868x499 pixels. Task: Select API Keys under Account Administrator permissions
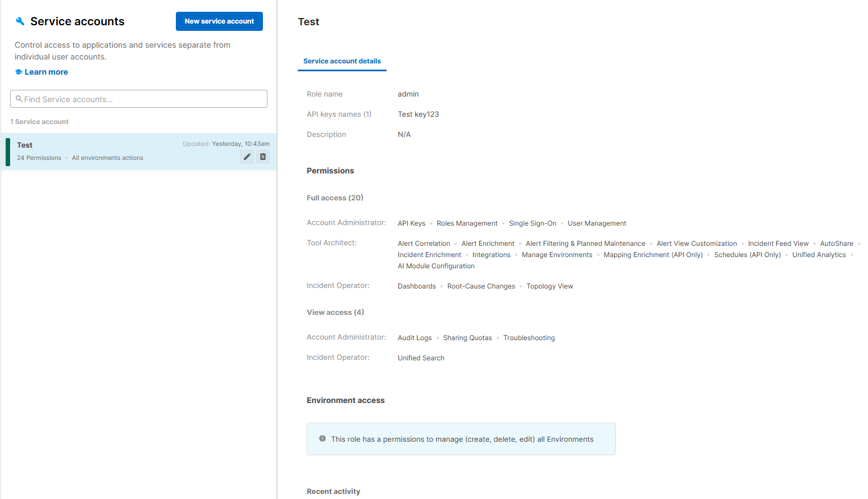(411, 223)
